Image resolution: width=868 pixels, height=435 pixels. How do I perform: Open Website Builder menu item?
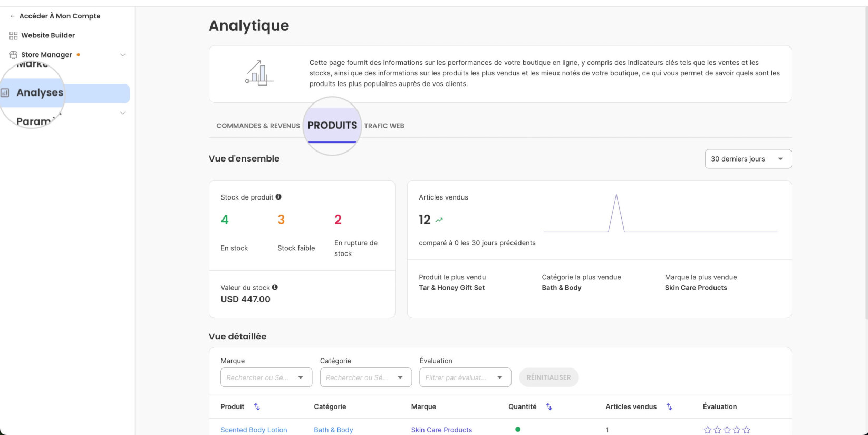click(48, 35)
